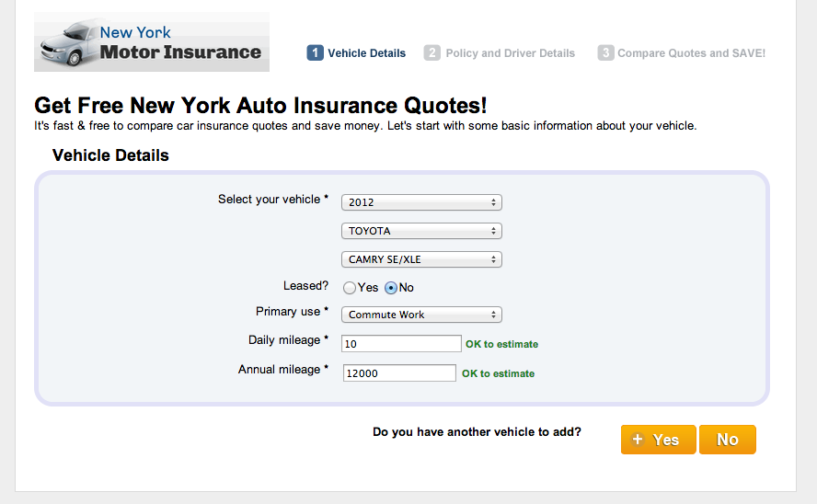This screenshot has width=817, height=504.
Task: Focus the Daily mileage input field
Action: pos(401,344)
